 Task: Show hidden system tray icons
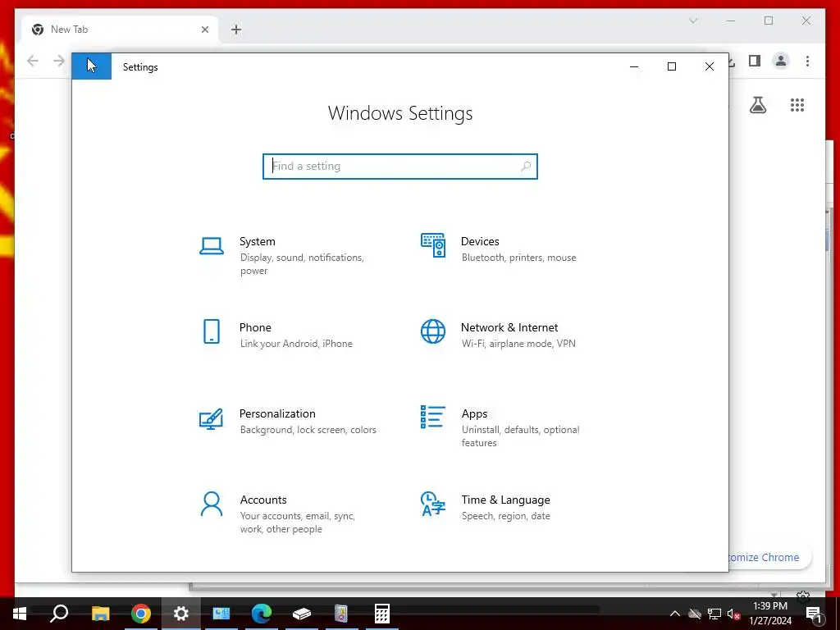coord(675,614)
